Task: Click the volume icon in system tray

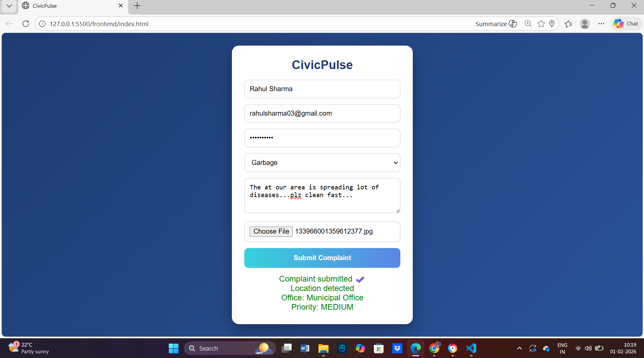Action: tap(588, 348)
